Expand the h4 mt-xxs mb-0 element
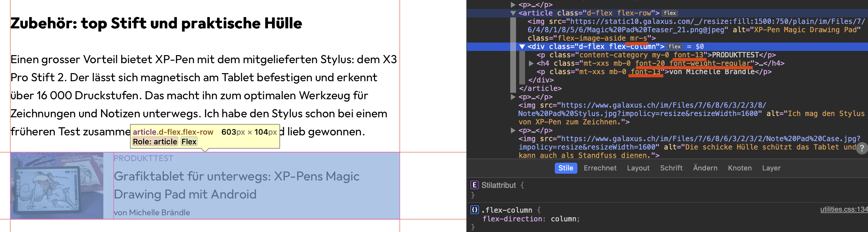Image resolution: width=868 pixels, height=232 pixels. [531, 63]
